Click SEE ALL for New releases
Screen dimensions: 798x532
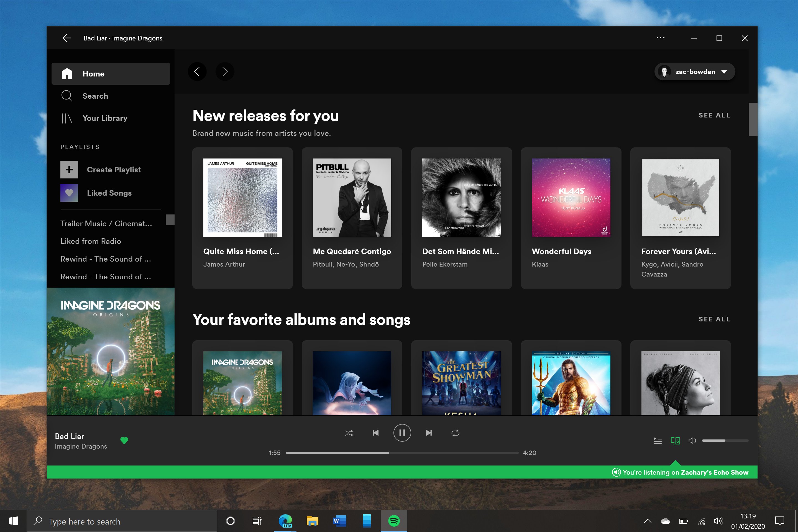(714, 115)
